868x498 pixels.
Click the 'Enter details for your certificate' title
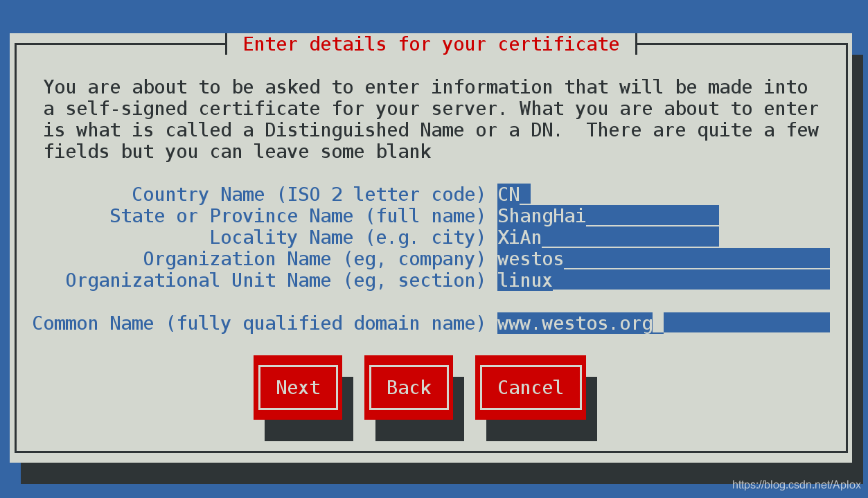431,44
